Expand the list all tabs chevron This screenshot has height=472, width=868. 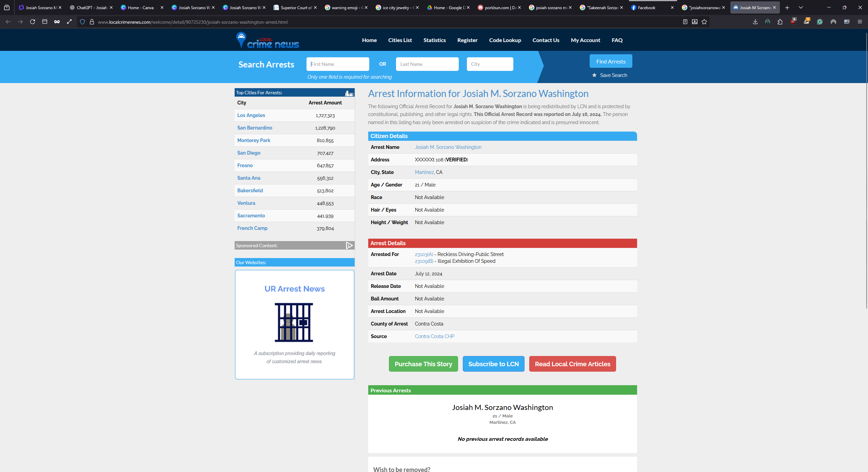pos(801,7)
